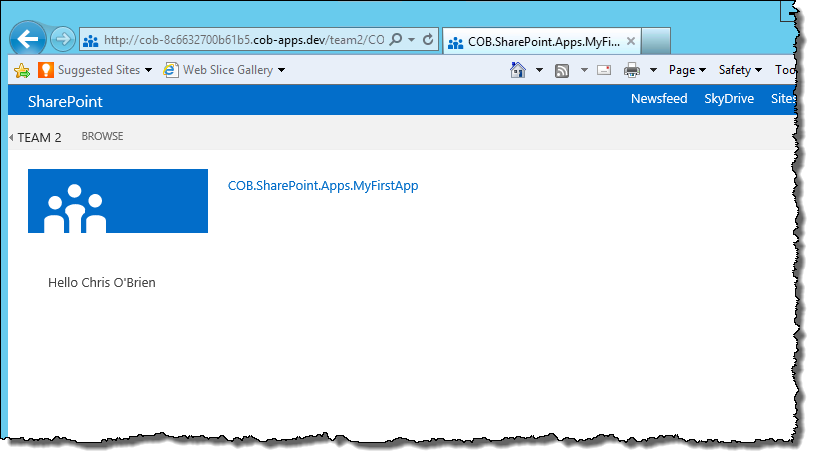Viewport: 815px width, 458px height.
Task: Expand the feeds dropdown arrow
Action: tap(584, 70)
